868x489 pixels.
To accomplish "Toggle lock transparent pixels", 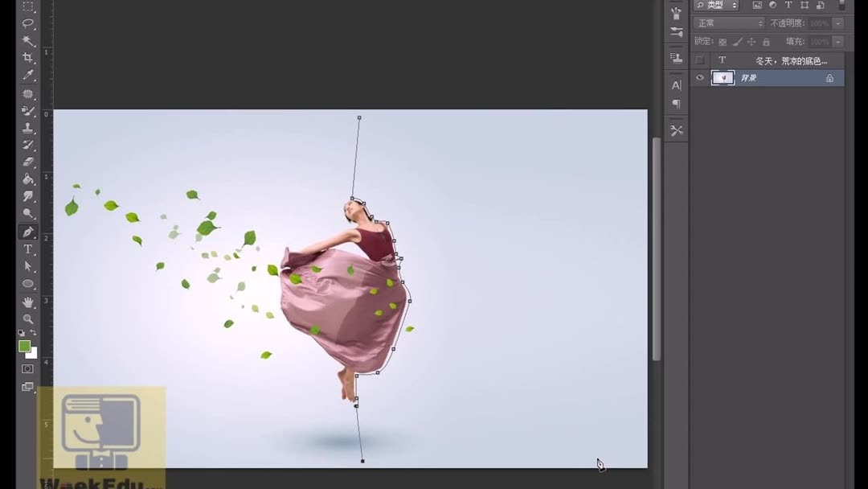I will click(x=721, y=41).
